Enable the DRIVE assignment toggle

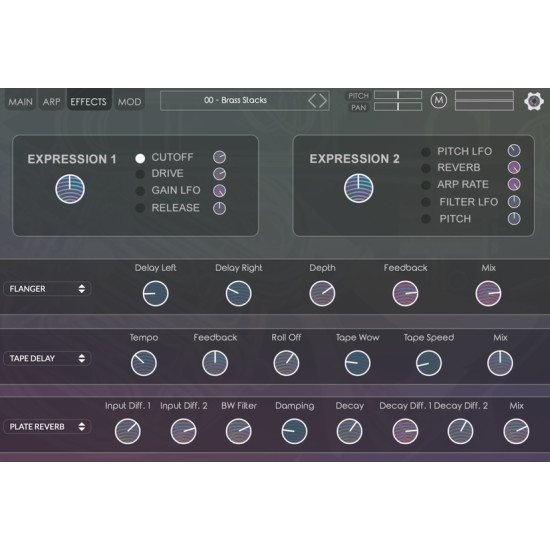(x=140, y=174)
